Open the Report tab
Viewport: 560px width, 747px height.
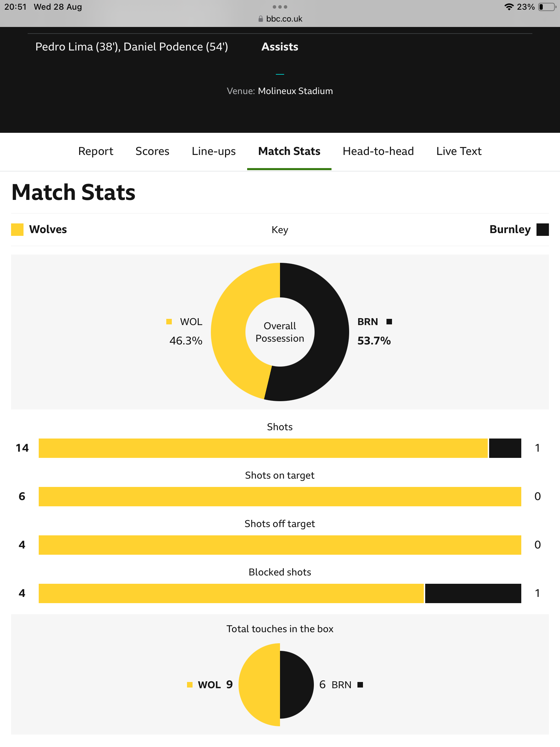96,151
